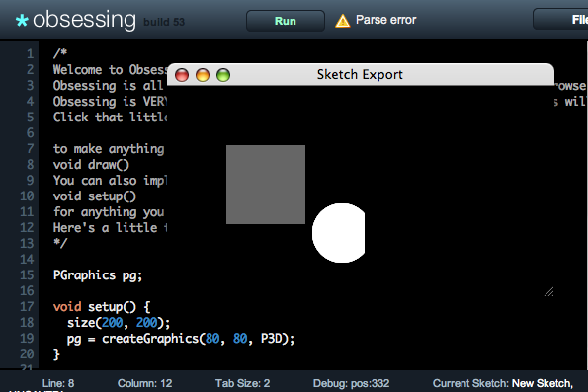The width and height of the screenshot is (588, 392).
Task: Click the 'PGraphics pg;' code line
Action: [98, 275]
